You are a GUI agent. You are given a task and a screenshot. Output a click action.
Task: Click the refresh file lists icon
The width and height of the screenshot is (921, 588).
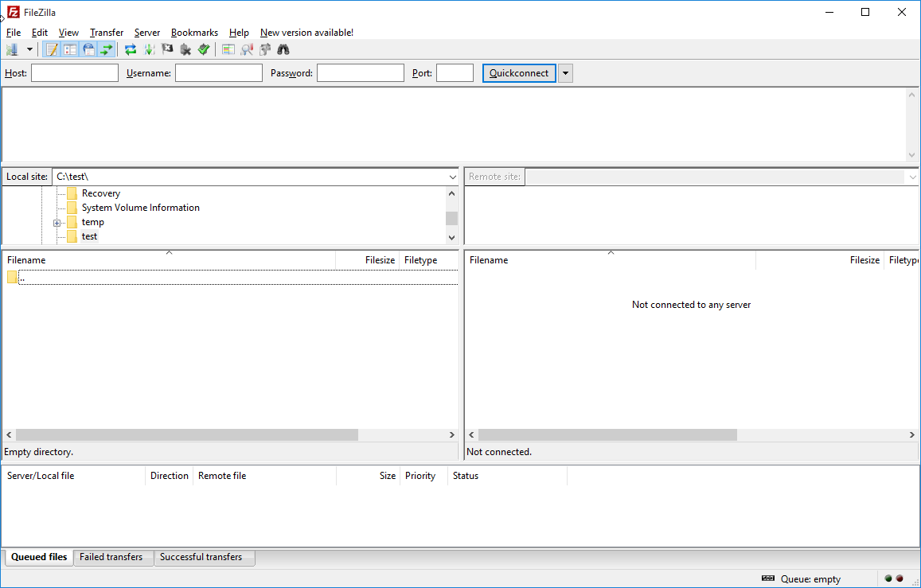(131, 49)
